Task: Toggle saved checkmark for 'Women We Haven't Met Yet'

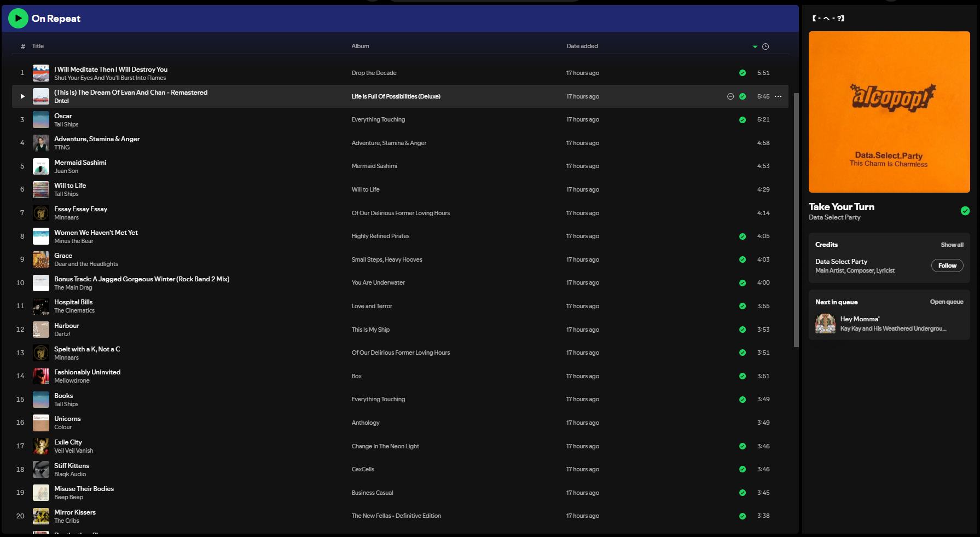Action: (x=743, y=236)
